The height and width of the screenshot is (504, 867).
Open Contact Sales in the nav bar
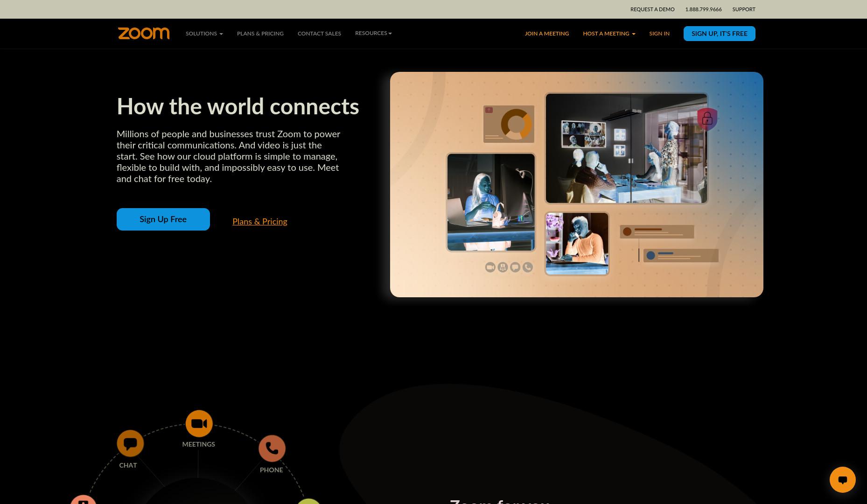tap(319, 34)
